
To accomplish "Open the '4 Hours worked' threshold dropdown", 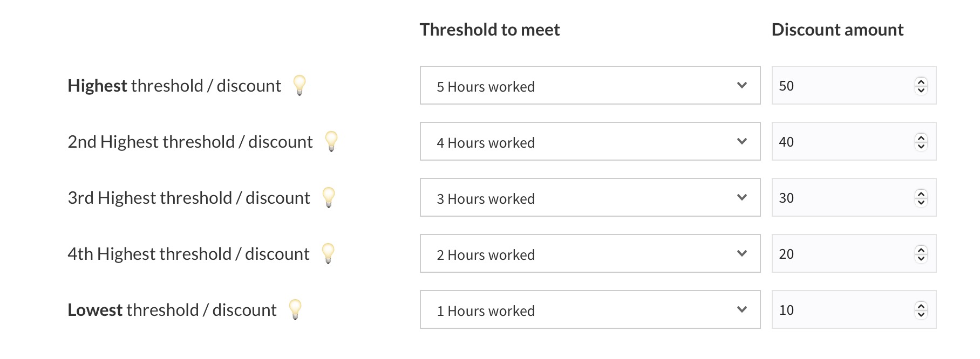I will pyautogui.click(x=590, y=142).
